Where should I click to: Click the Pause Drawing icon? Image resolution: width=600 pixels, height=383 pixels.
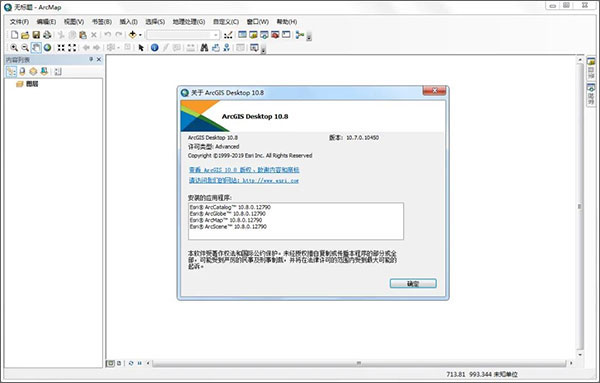[x=139, y=363]
